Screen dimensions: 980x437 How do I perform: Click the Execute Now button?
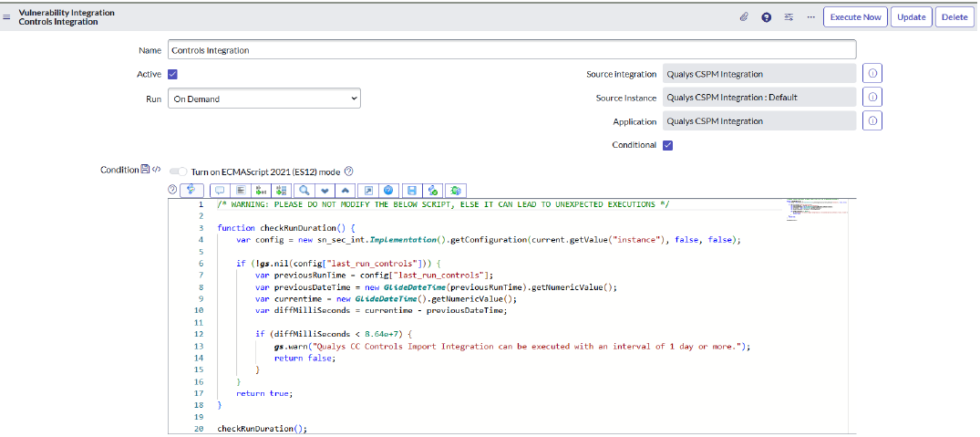[x=854, y=17]
